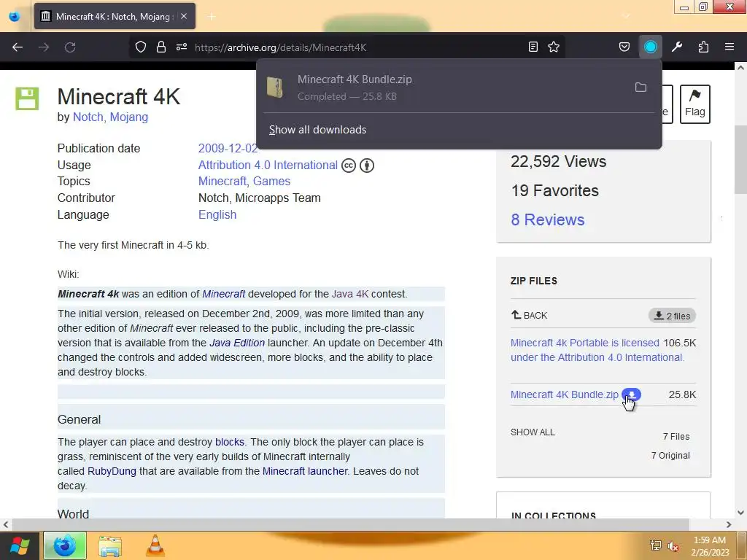Open the blocks wiki link
The image size is (747, 560).
(x=230, y=443)
